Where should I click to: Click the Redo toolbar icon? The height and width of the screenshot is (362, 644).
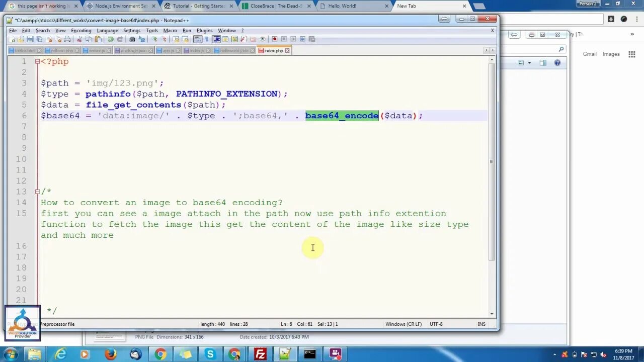coord(120,39)
